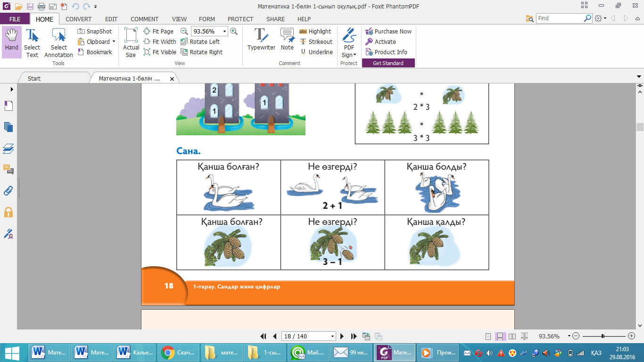Add a Note comment
Screen dimensions: 644x362
tap(287, 40)
